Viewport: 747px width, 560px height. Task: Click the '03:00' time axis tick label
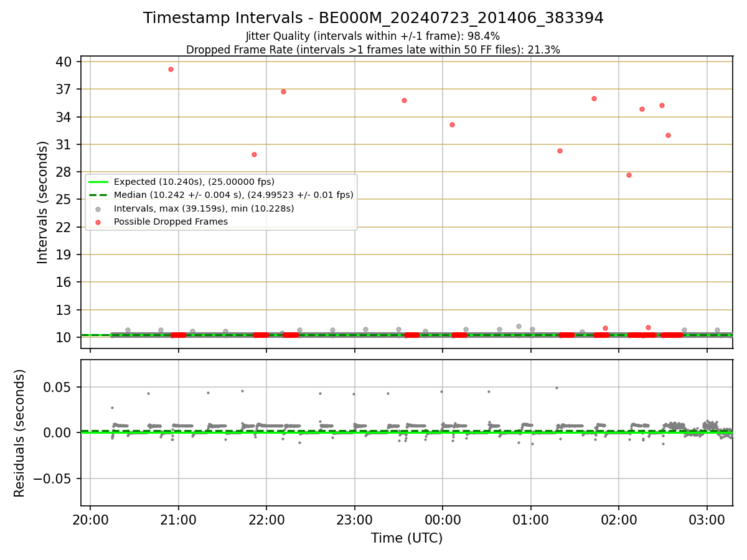coord(707,518)
